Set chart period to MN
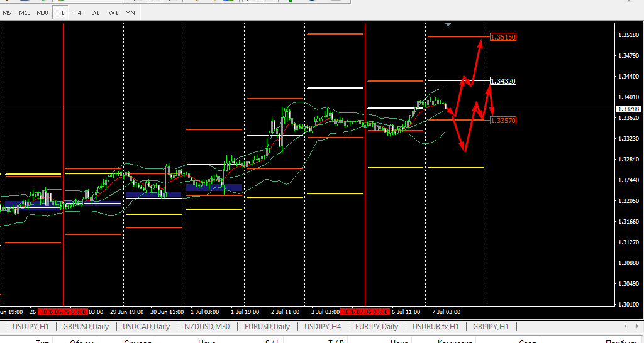Viewport: 644px width, 343px height. point(130,13)
